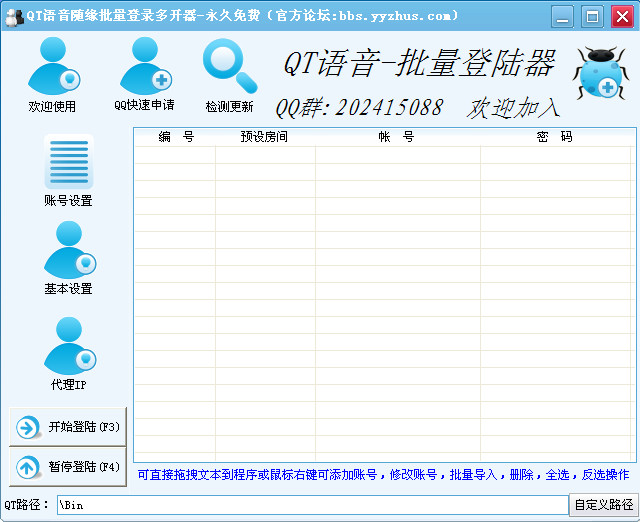The width and height of the screenshot is (640, 522).
Task: Click into the QT路径 input field
Action: (x=310, y=505)
